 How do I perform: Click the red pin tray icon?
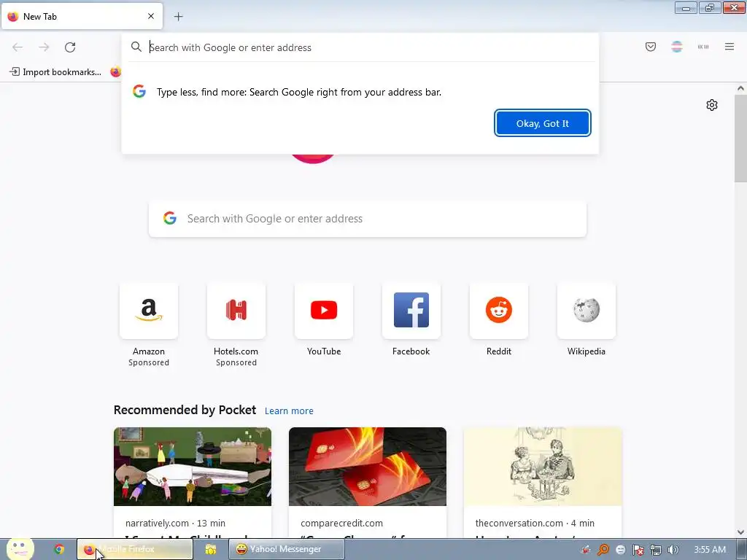[586, 550]
